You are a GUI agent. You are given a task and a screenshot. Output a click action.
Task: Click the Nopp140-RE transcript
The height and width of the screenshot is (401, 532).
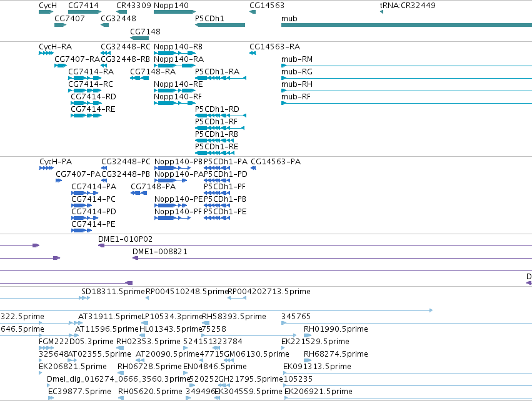coord(174,91)
